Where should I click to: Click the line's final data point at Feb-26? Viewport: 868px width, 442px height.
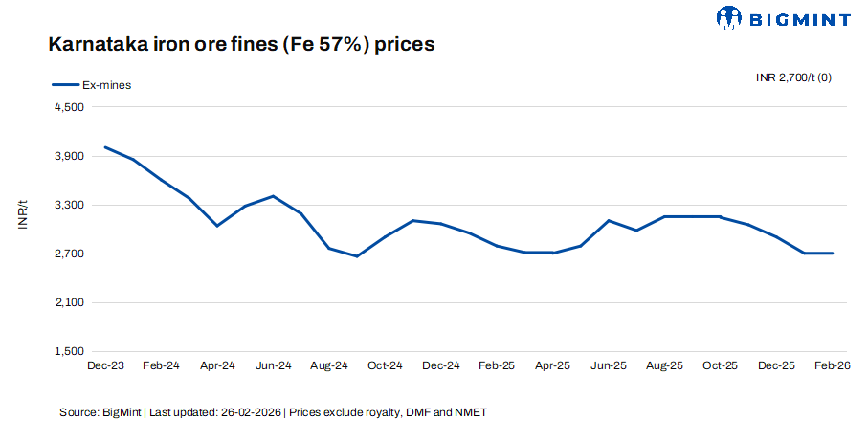[833, 254]
